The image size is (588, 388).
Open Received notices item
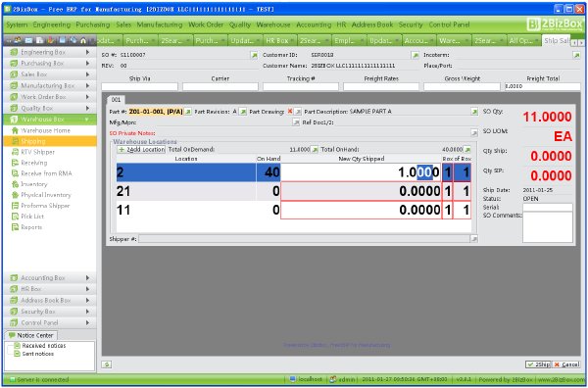click(x=44, y=346)
